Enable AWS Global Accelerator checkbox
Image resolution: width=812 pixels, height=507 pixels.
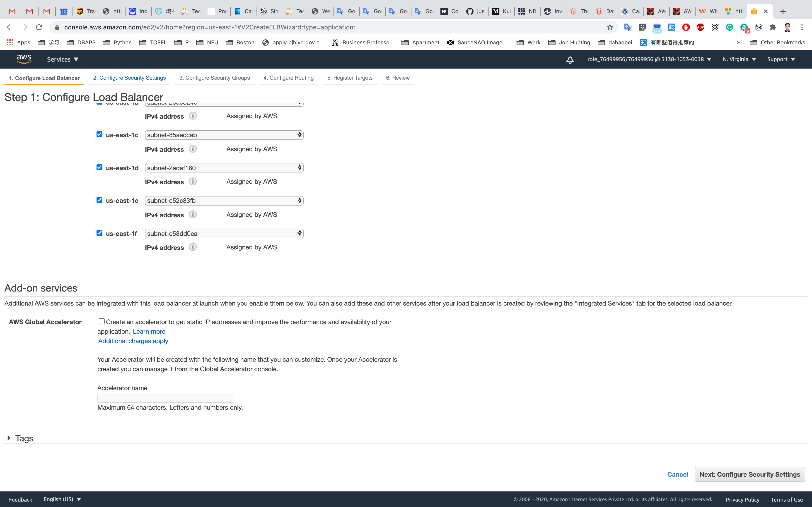(x=101, y=321)
